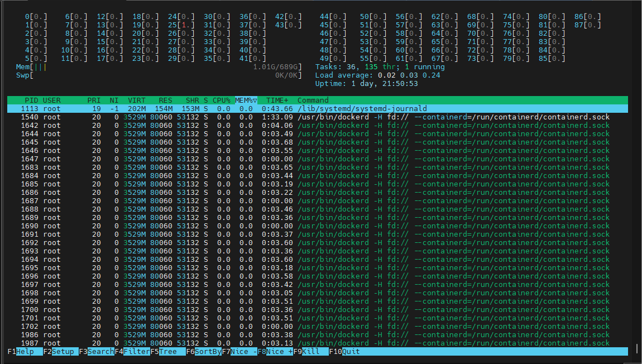The image size is (642, 364).
Task: Select process row with PID 1701
Action: coord(317,319)
